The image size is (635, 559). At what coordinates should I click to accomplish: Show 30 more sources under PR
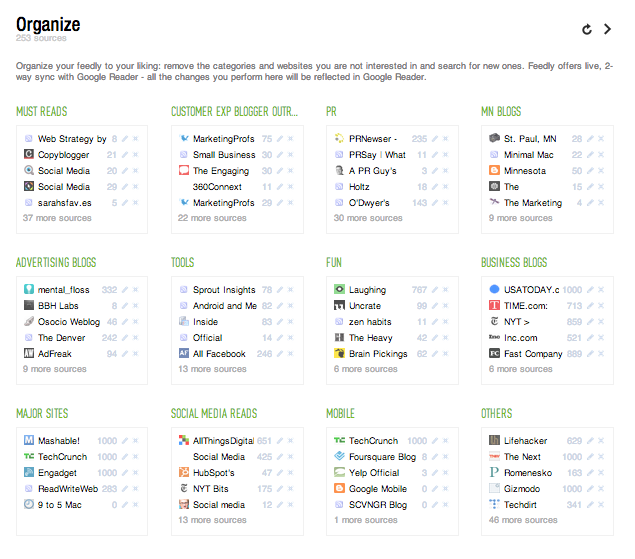(x=368, y=218)
